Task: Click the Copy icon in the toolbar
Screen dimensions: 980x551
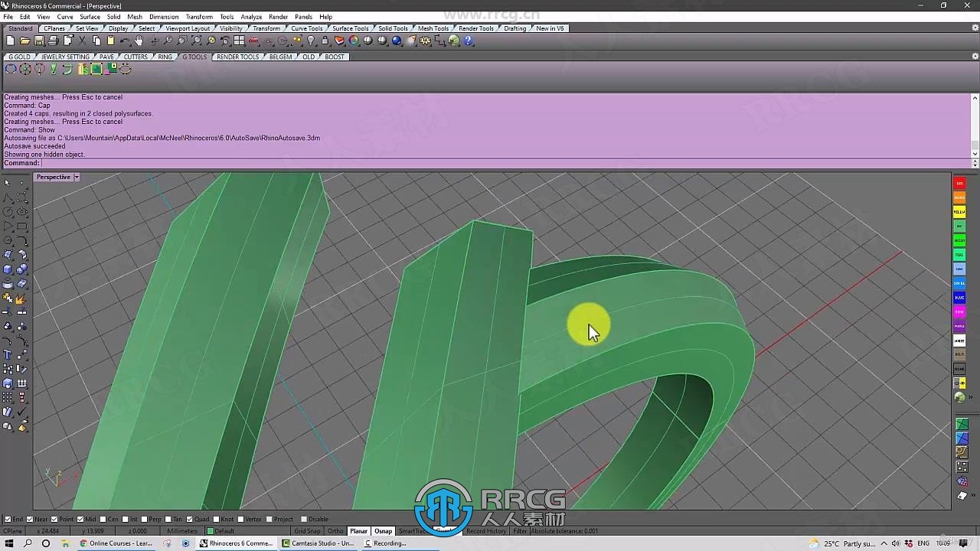Action: (96, 41)
